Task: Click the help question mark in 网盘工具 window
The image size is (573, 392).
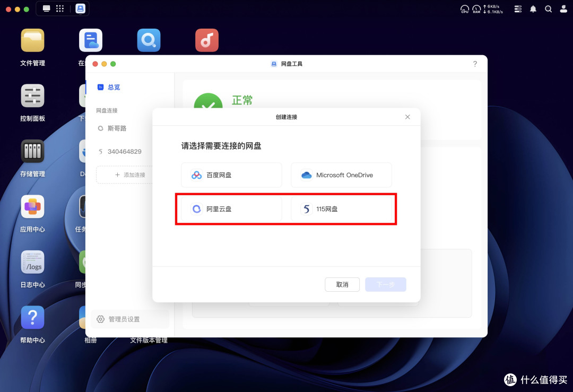Action: point(475,64)
